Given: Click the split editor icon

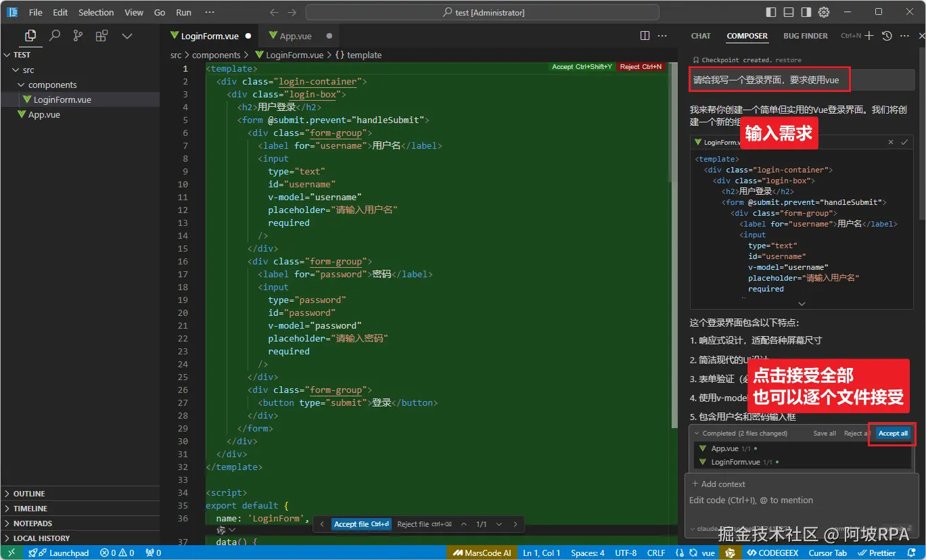Looking at the screenshot, I should [x=645, y=36].
